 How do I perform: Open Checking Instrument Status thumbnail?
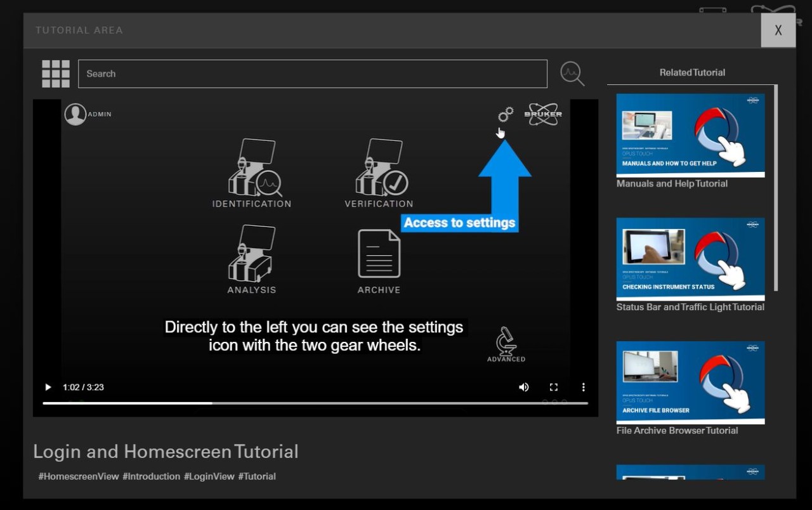(690, 259)
